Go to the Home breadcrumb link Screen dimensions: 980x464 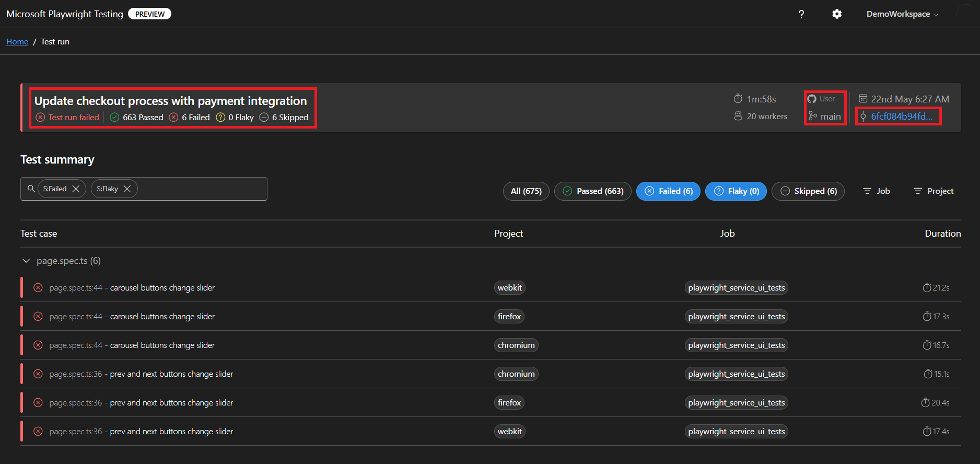click(x=17, y=42)
